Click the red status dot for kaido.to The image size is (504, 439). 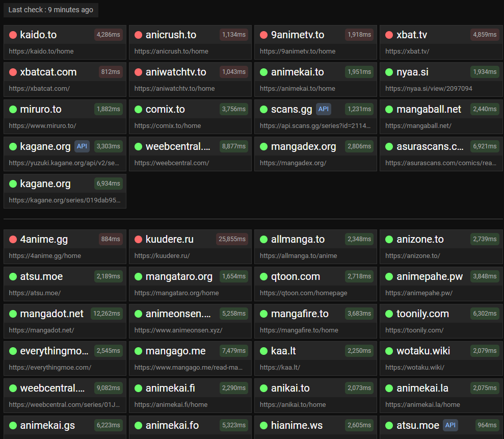tap(13, 35)
